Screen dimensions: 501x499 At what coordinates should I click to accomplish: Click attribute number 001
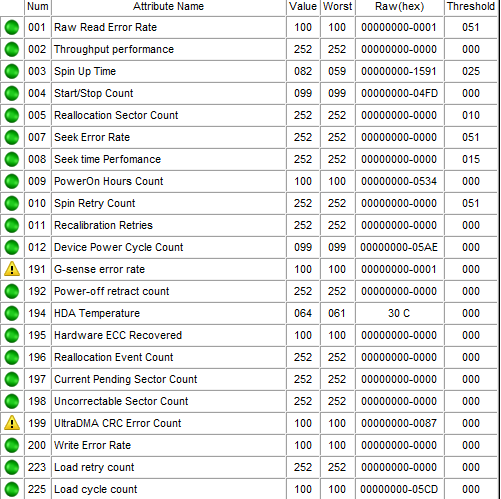tap(37, 27)
